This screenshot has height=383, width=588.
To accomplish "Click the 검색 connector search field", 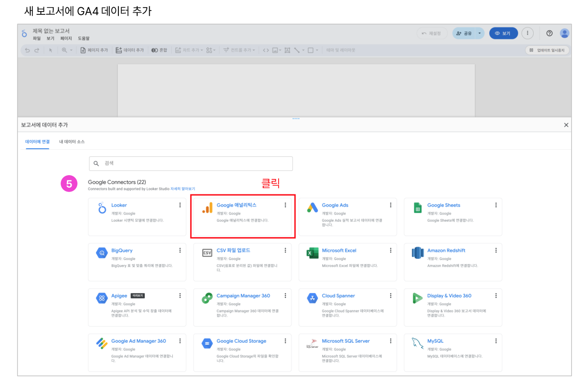I will (191, 164).
